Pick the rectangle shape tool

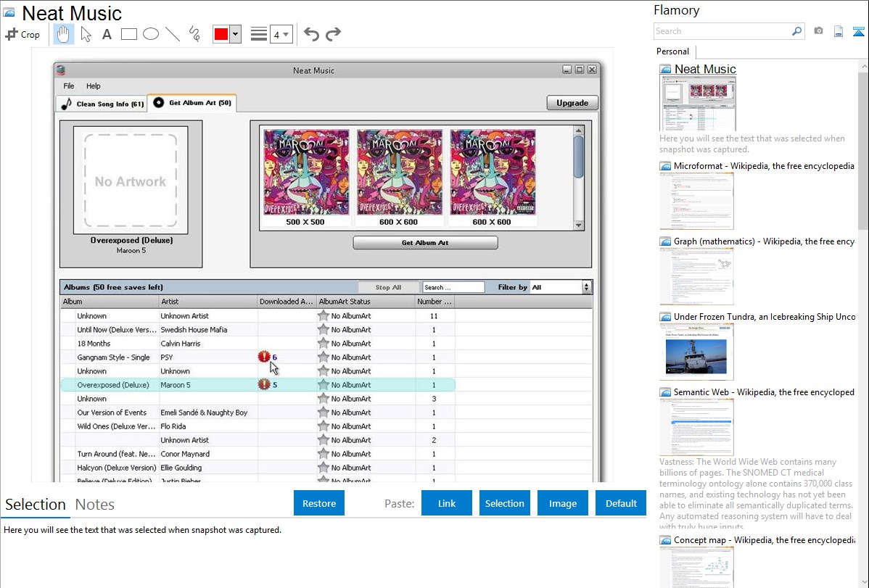(x=129, y=34)
